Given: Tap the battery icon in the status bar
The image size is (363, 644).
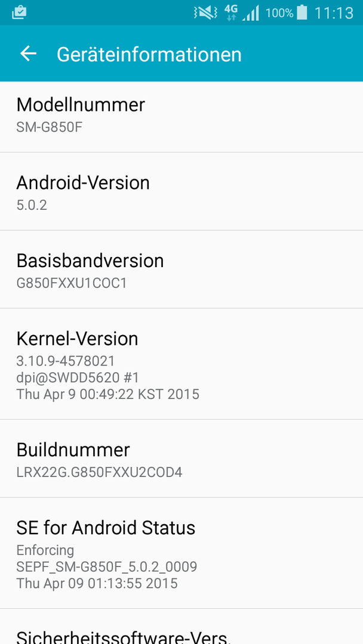Looking at the screenshot, I should click(x=302, y=13).
